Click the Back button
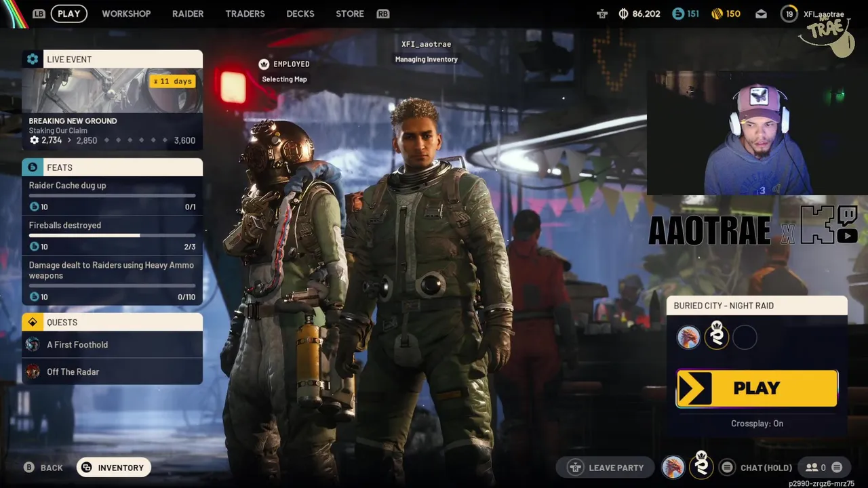Viewport: 868px width, 488px height. pyautogui.click(x=44, y=468)
